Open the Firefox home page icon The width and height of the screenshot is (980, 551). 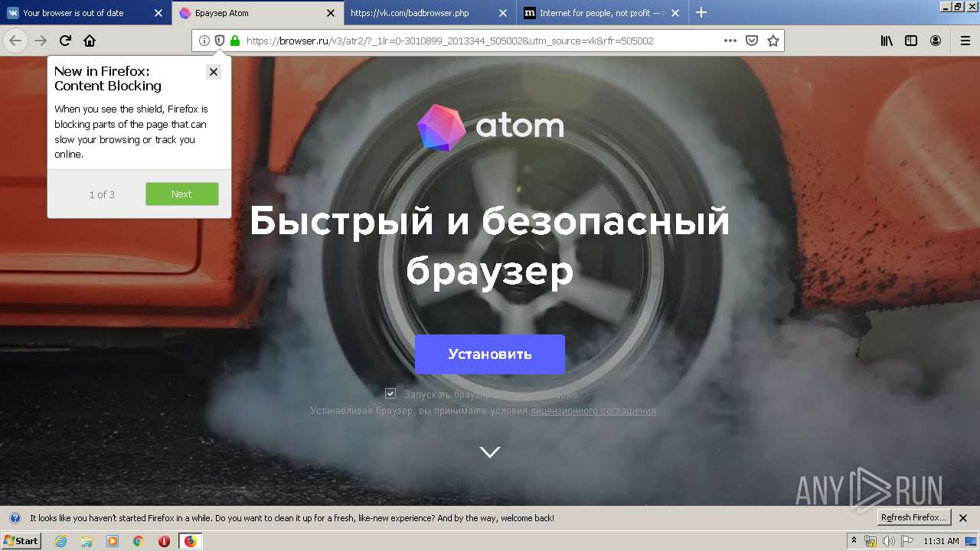point(90,41)
